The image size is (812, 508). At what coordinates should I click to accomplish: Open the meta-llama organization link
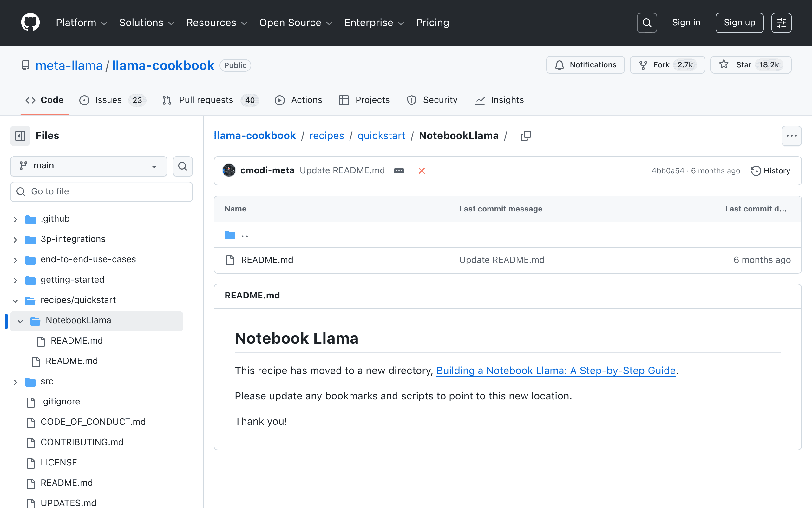(x=69, y=65)
